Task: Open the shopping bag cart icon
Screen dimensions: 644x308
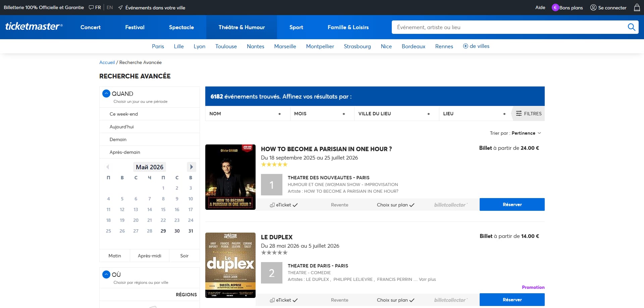Action: pos(637,7)
